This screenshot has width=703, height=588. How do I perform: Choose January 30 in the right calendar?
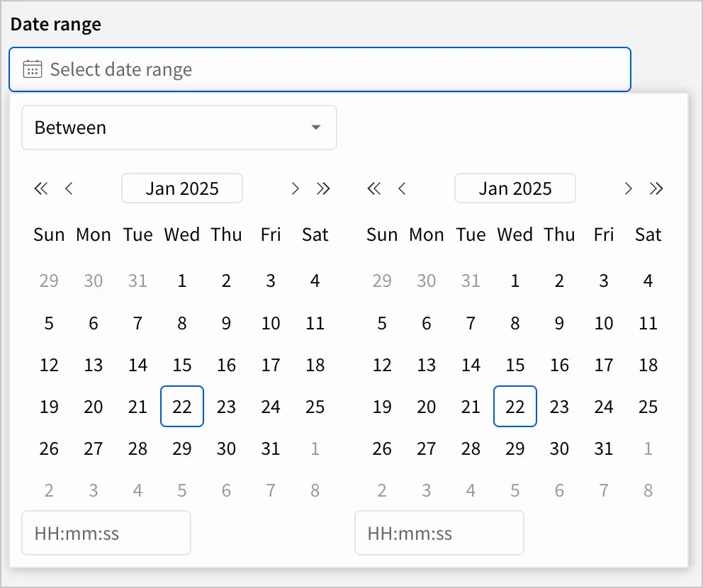[560, 448]
